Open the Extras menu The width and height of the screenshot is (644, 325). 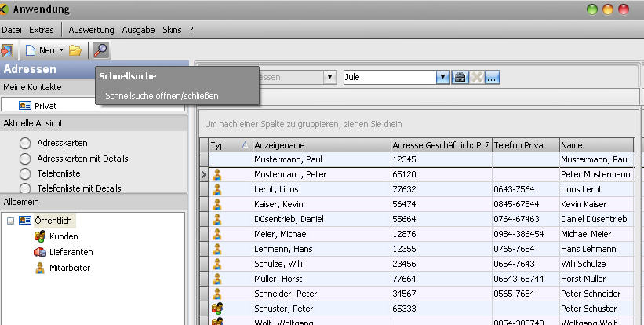pos(42,30)
